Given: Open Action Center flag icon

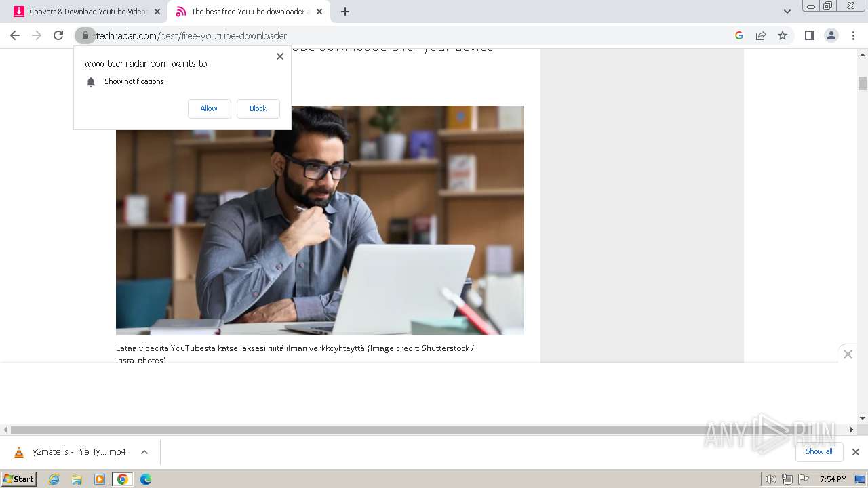Looking at the screenshot, I should click(x=804, y=479).
